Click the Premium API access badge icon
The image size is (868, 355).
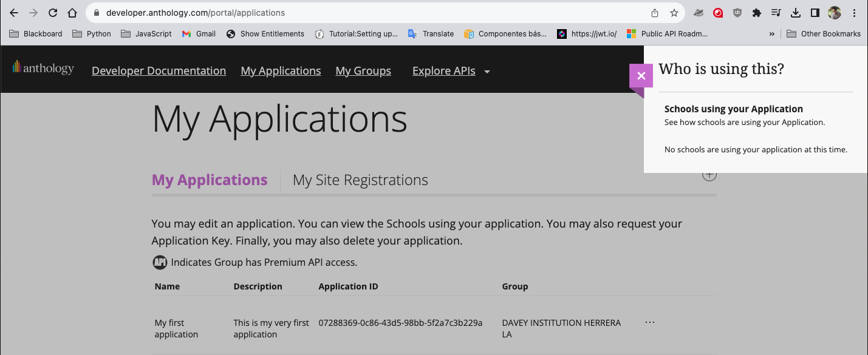(160, 263)
